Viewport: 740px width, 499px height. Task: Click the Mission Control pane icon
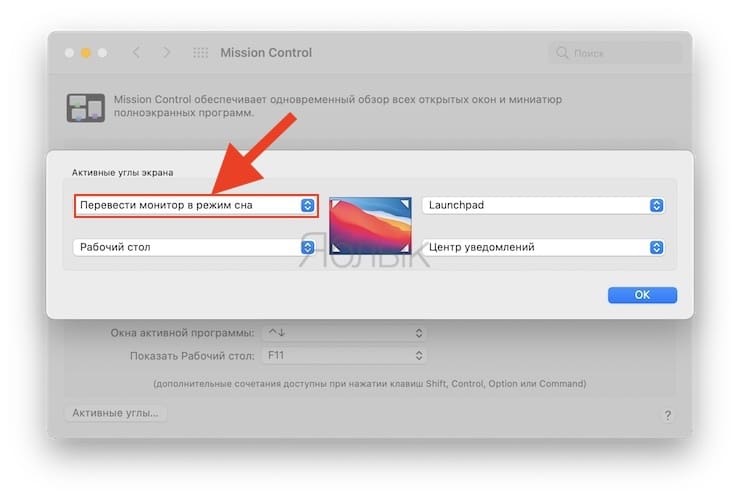pyautogui.click(x=85, y=108)
